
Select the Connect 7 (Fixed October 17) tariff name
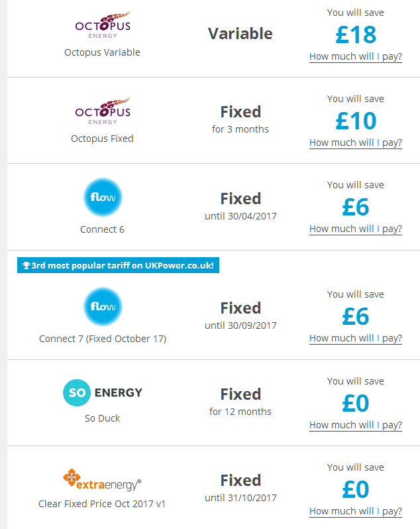[x=102, y=339]
